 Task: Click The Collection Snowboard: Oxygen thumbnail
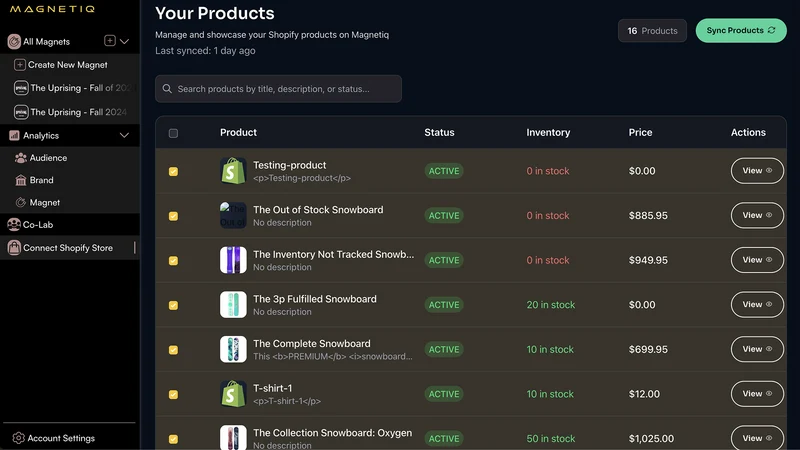click(233, 437)
